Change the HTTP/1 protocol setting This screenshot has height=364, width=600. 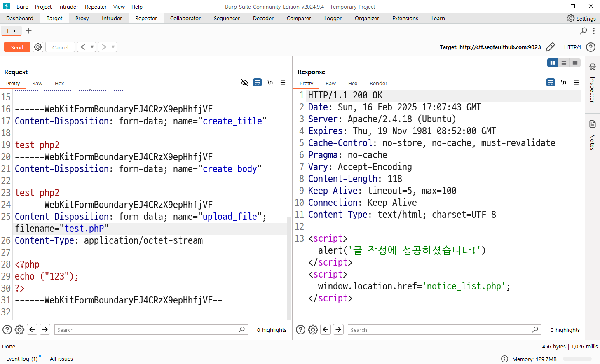click(x=572, y=47)
